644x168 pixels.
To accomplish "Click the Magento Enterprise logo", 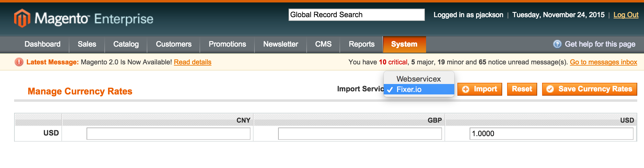I will coord(83,18).
